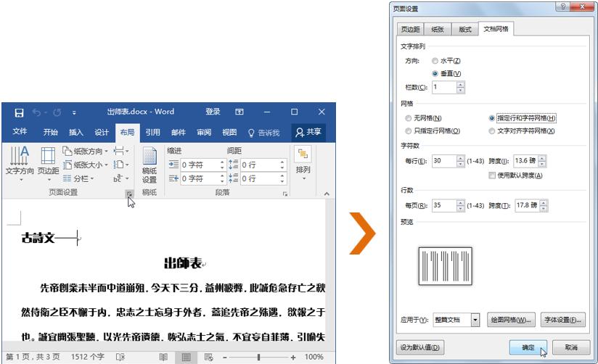Screen dimensions: 598x364
Task: Click the 共享 share button
Action: point(308,132)
